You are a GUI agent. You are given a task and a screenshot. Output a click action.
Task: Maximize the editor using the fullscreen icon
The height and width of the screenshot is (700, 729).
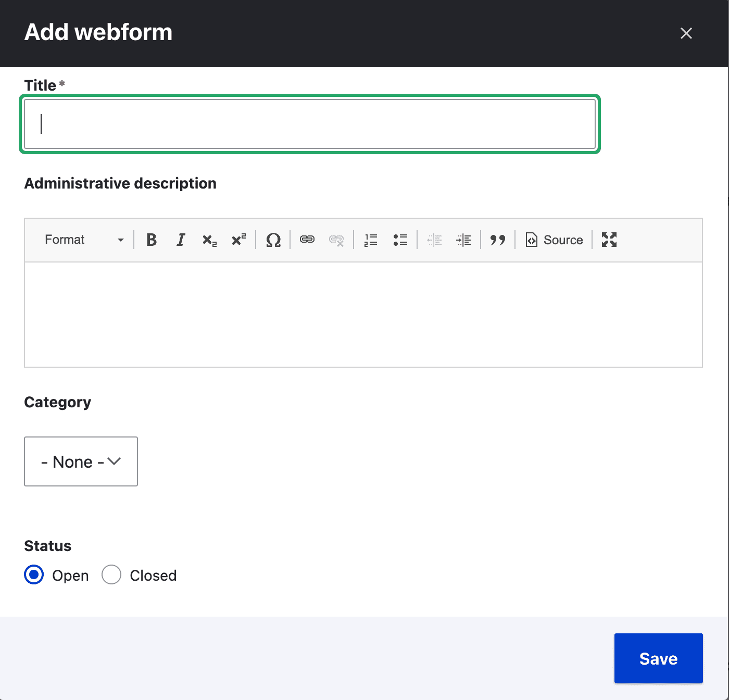[609, 240]
